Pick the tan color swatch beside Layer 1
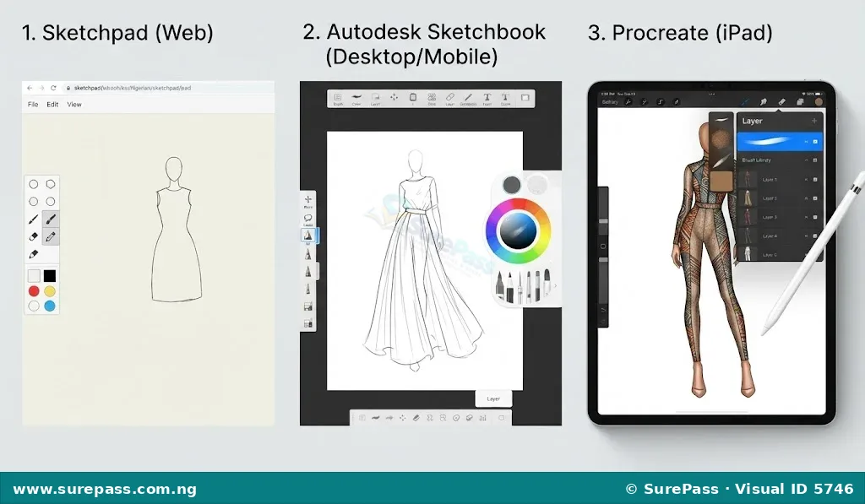Viewport: 865px width, 504px height. (721, 182)
